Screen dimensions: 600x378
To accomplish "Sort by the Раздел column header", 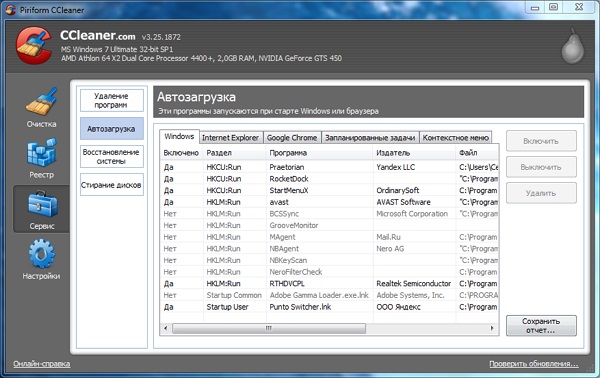I will (234, 153).
